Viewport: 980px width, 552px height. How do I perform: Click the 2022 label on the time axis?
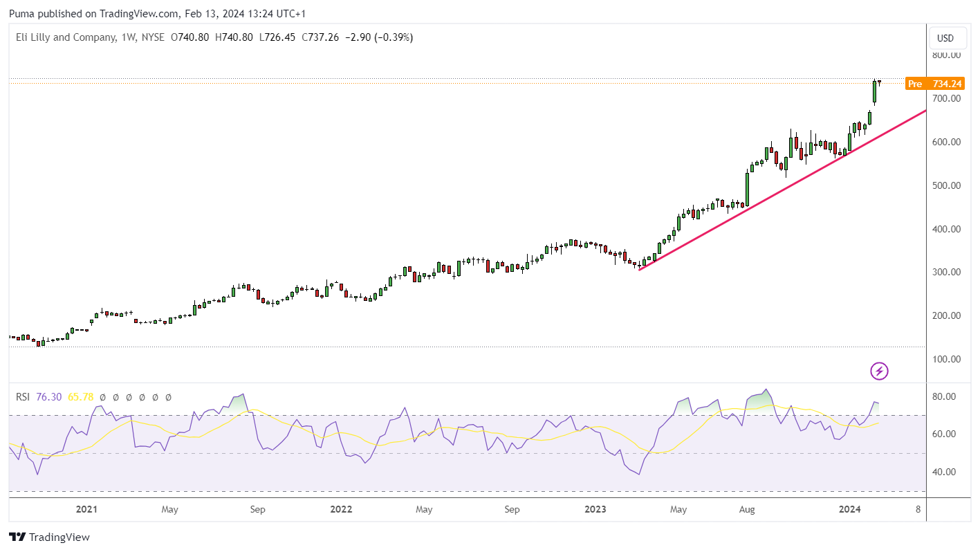[341, 510]
